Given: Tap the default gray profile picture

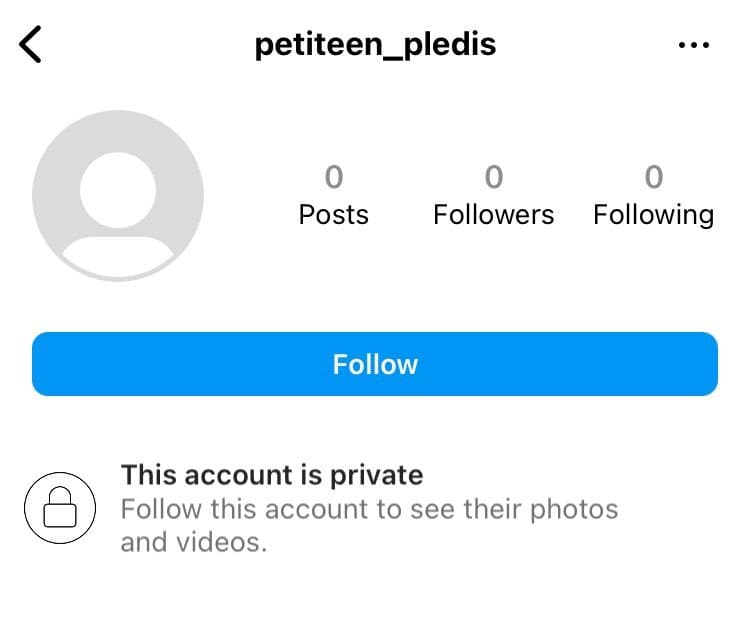Looking at the screenshot, I should [118, 196].
